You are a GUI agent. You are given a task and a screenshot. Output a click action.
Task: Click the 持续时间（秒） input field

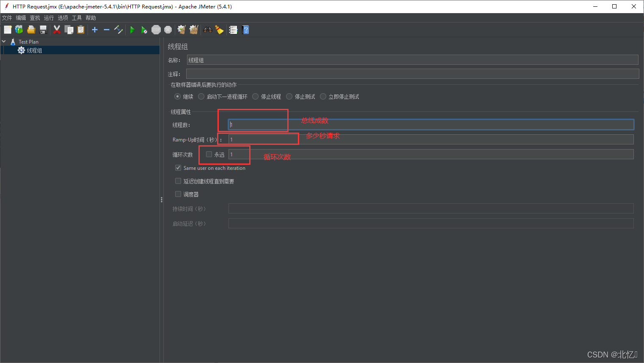(431, 208)
